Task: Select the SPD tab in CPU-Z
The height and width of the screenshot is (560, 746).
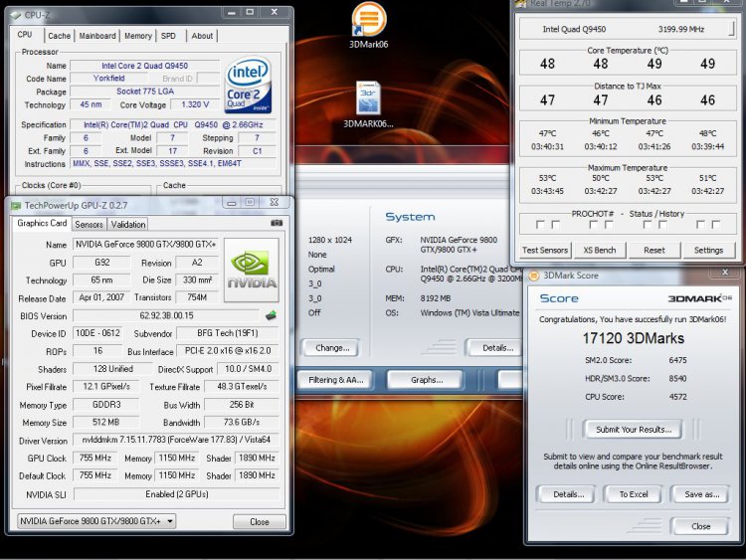Action: click(168, 36)
